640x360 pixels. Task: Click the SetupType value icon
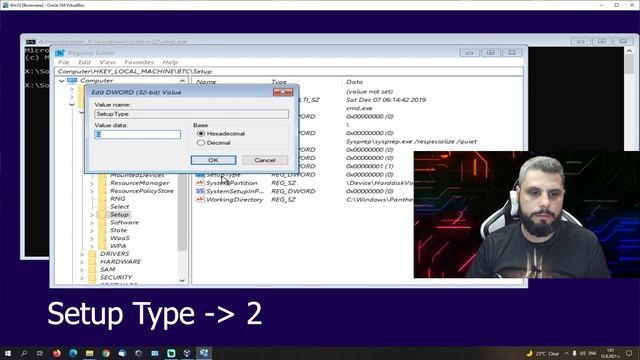point(200,175)
